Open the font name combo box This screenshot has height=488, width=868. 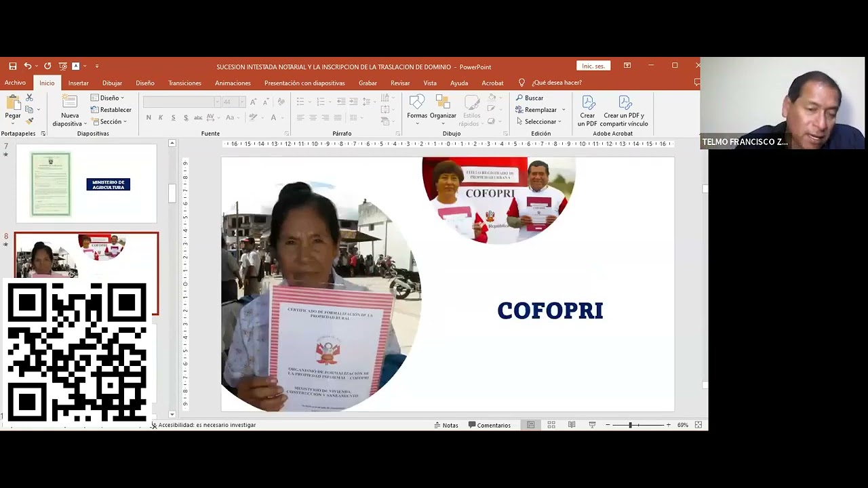[182, 102]
